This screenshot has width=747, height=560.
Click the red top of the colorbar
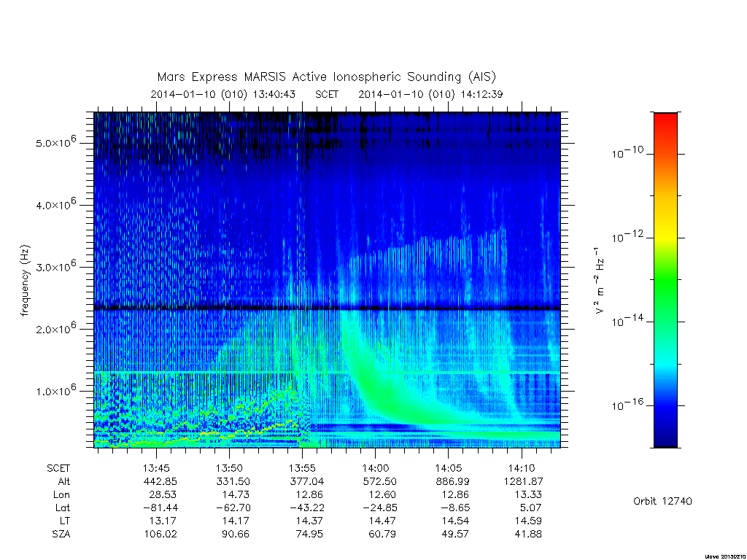pyautogui.click(x=665, y=124)
